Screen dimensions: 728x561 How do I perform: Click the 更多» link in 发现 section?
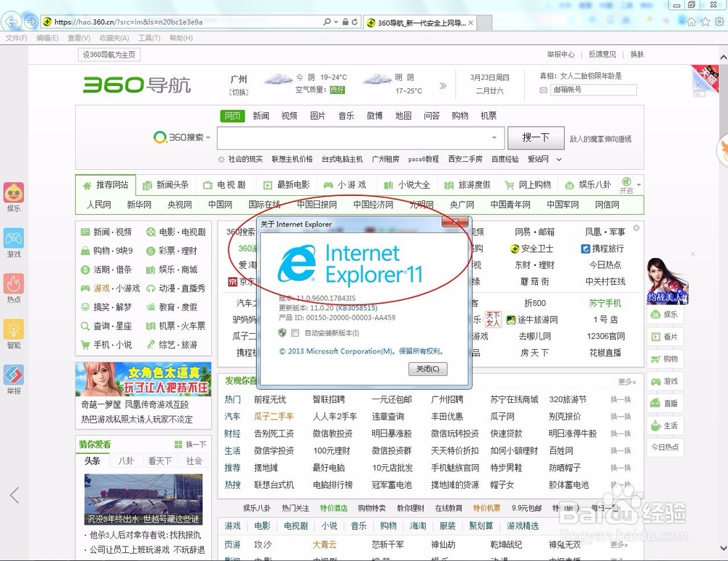click(x=627, y=382)
